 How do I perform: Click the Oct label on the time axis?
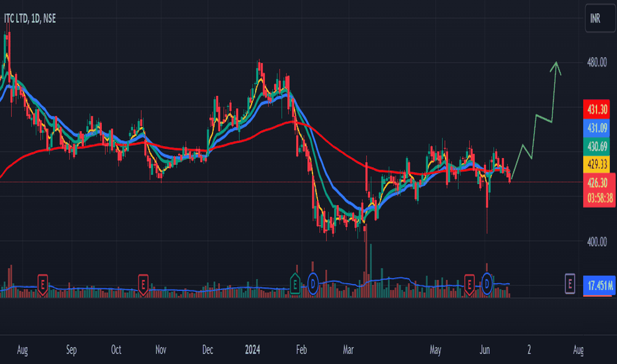coord(116,350)
